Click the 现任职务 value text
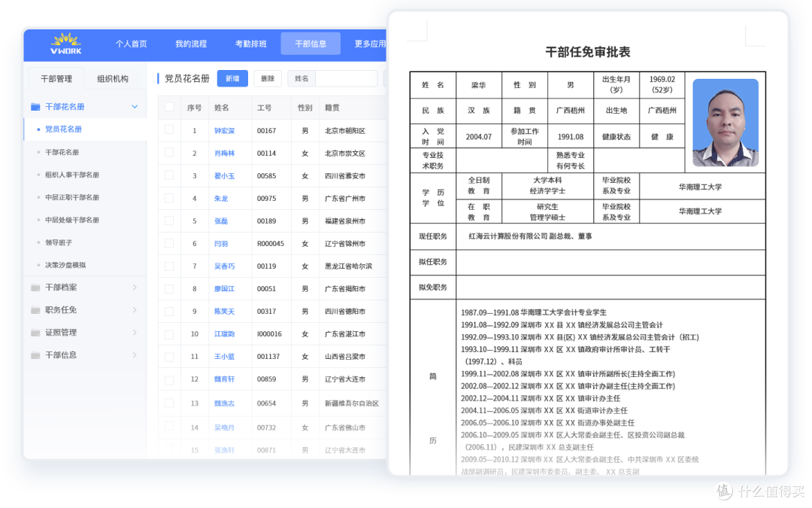Screen dimensions: 812x508 coord(530,236)
